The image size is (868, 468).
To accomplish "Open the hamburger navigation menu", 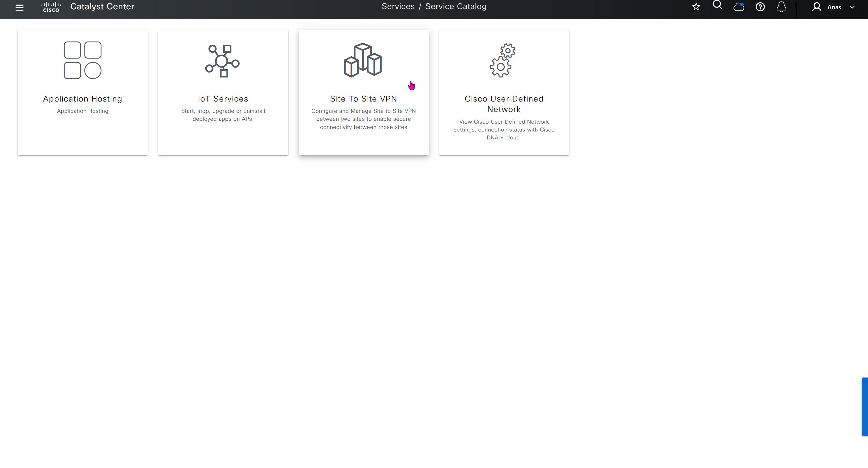I will (x=19, y=7).
